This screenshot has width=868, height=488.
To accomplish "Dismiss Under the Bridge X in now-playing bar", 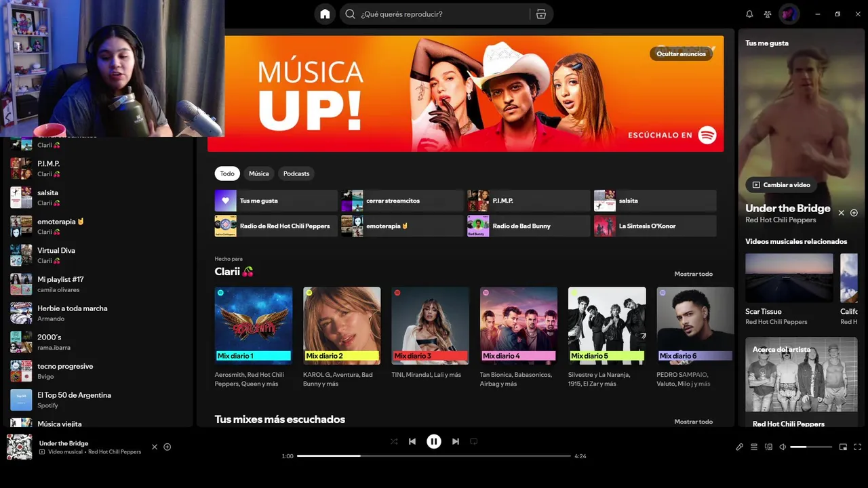I will coord(155,447).
